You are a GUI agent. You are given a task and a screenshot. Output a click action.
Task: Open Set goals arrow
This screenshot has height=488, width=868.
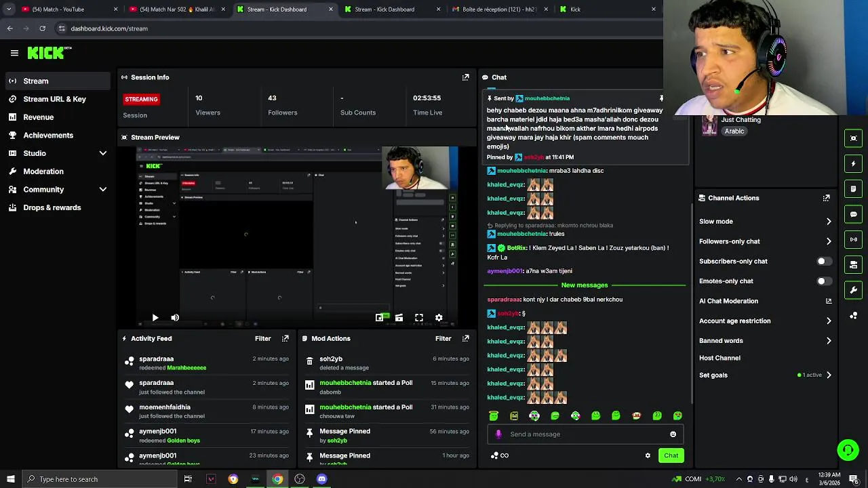829,375
